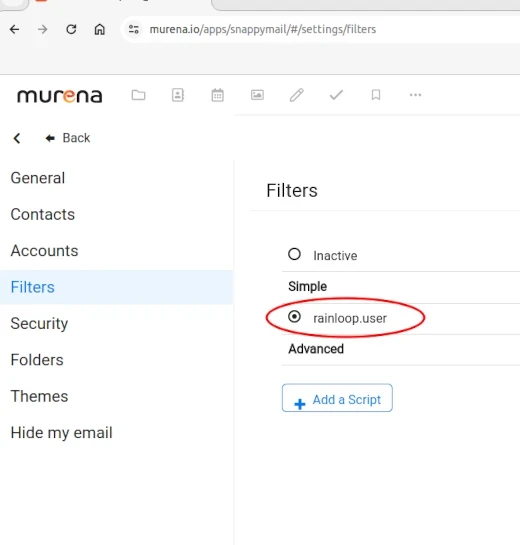Open the Calendar app icon

(x=218, y=95)
